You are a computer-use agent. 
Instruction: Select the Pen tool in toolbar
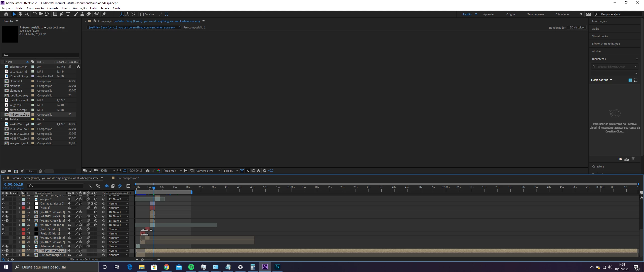tap(61, 14)
